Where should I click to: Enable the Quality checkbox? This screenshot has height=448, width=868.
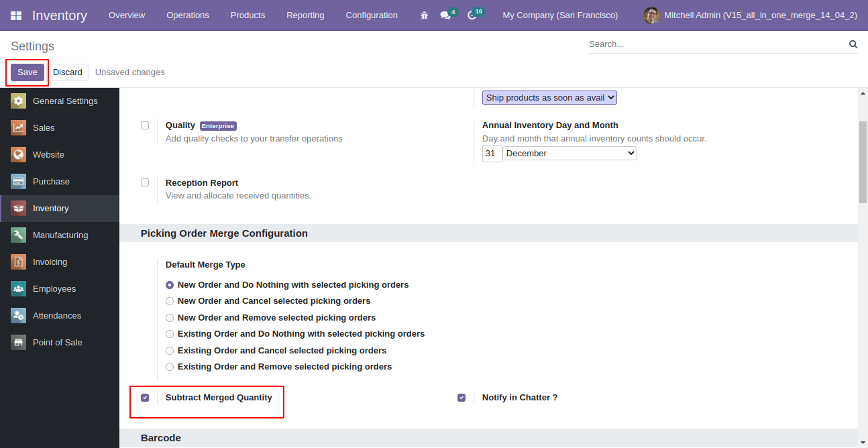coord(145,125)
